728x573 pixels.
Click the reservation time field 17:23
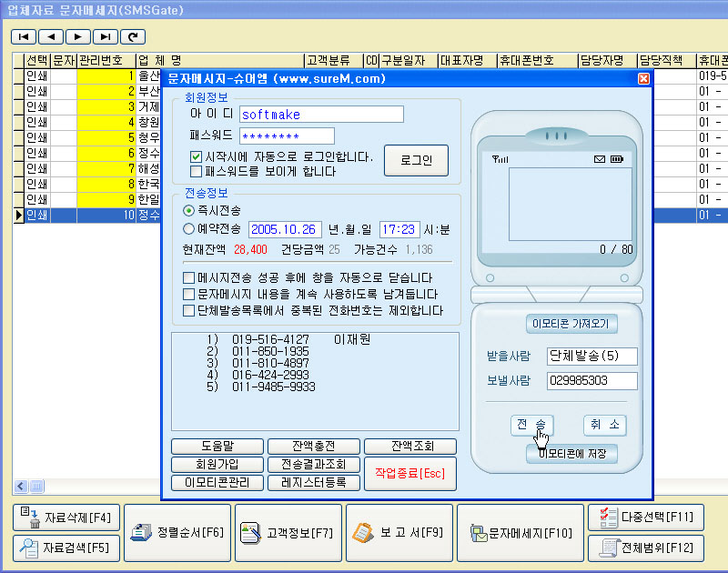[399, 229]
